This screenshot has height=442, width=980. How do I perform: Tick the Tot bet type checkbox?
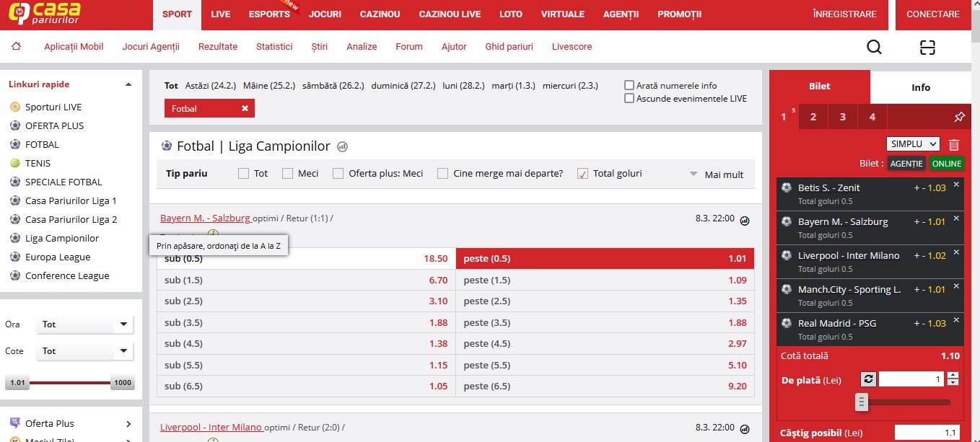pos(243,173)
